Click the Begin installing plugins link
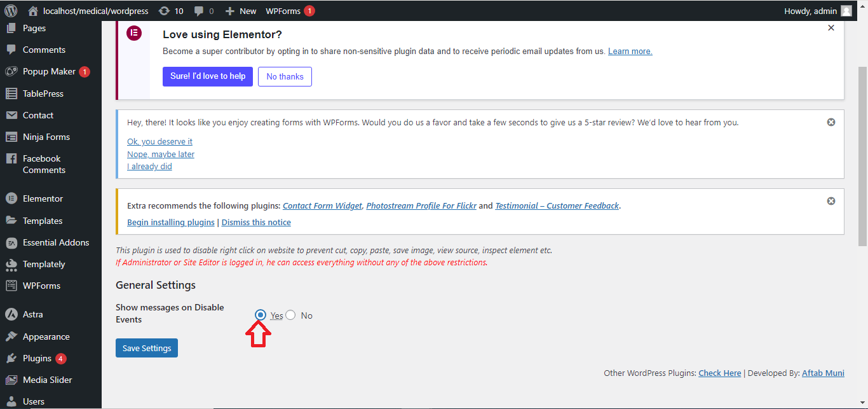This screenshot has width=868, height=409. (171, 223)
